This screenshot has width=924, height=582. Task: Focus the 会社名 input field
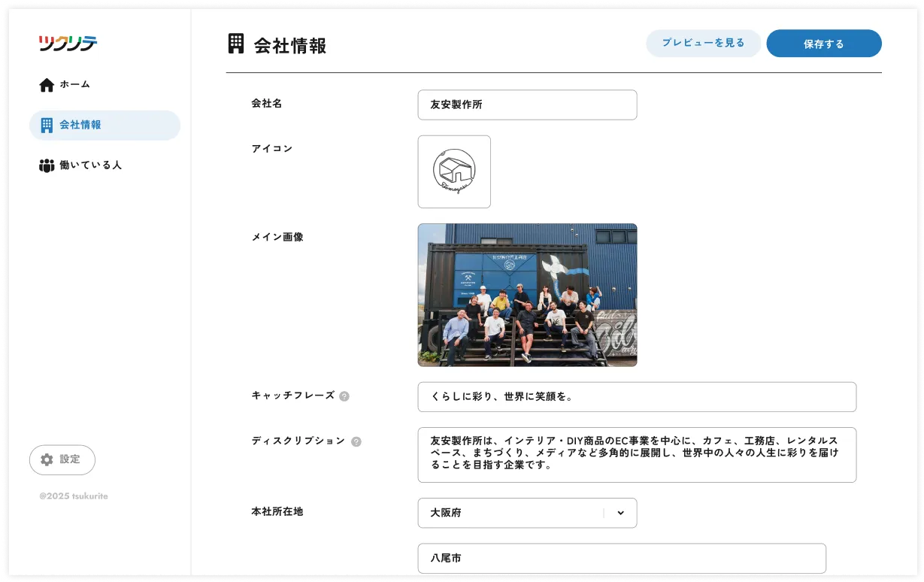coord(527,105)
